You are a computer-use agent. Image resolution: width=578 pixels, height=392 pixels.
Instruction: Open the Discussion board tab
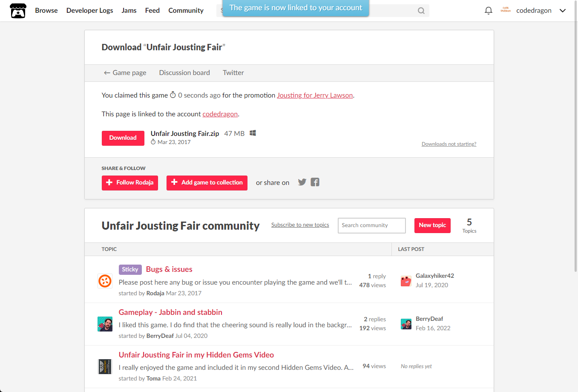pos(184,73)
